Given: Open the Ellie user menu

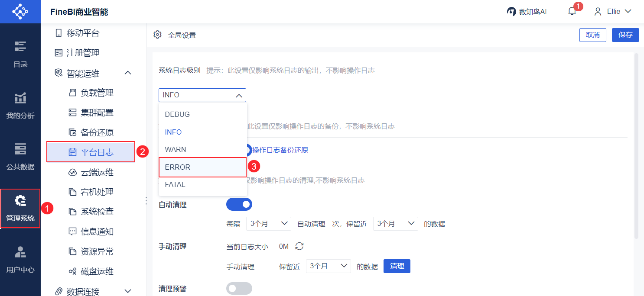Looking at the screenshot, I should coord(613,12).
